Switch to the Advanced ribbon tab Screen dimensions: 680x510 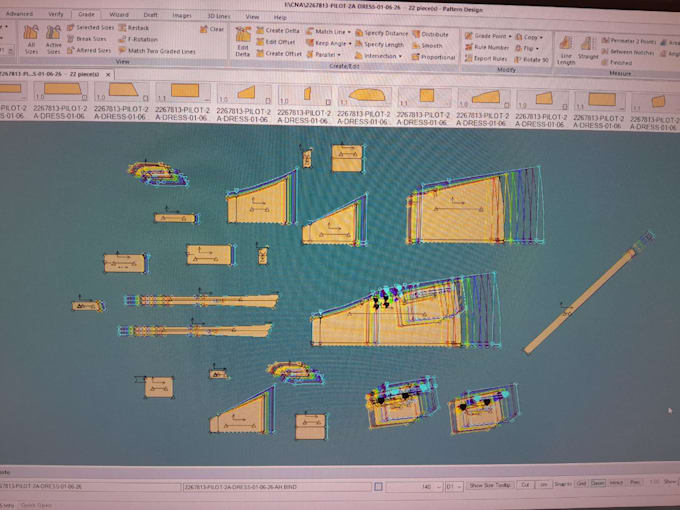(20, 14)
